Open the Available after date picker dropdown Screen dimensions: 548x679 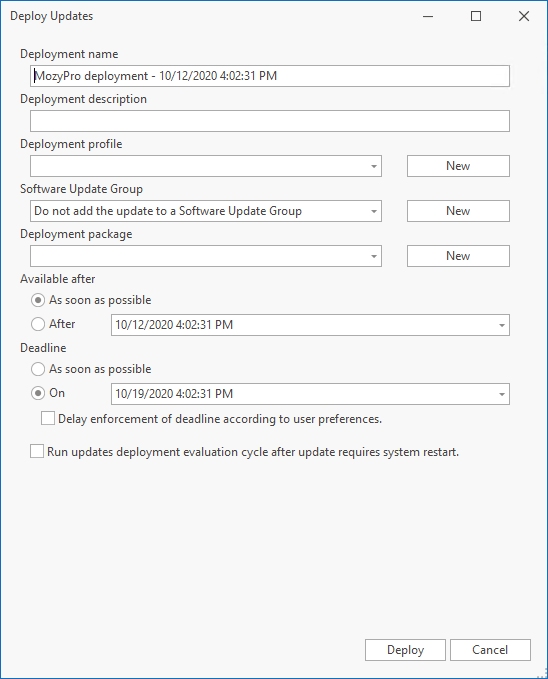502,325
